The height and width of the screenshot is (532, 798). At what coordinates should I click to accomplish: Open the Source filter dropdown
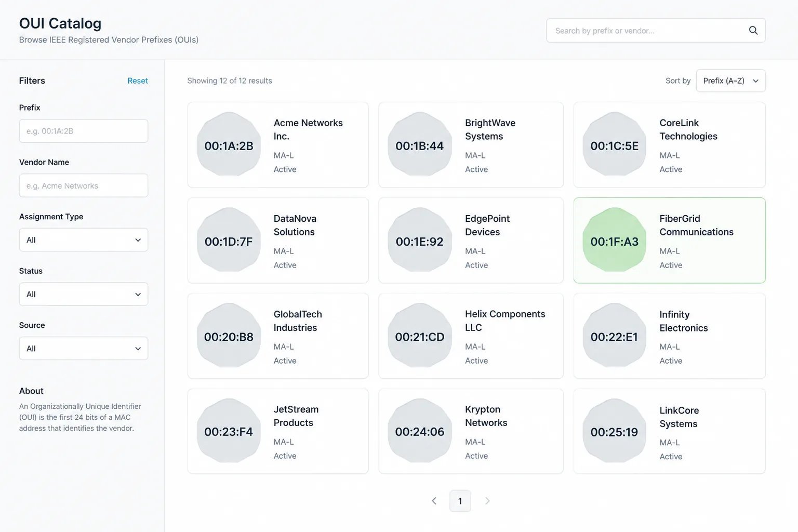click(84, 349)
